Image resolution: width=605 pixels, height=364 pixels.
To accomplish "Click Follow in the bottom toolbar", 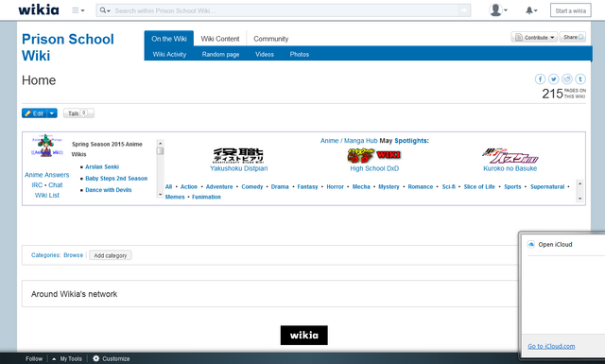I will [34, 358].
